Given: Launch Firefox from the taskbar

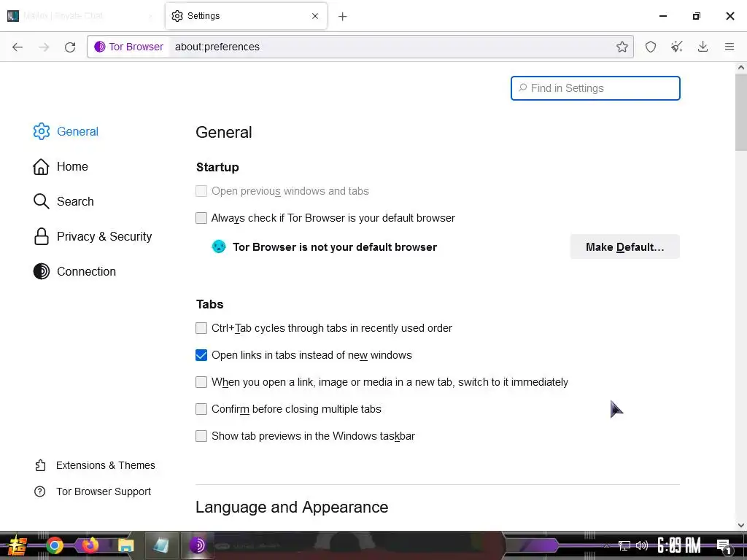Looking at the screenshot, I should pyautogui.click(x=90, y=545).
